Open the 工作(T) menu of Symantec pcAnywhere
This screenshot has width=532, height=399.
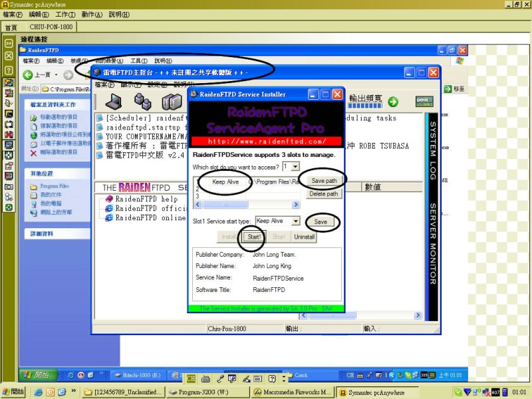tap(65, 15)
